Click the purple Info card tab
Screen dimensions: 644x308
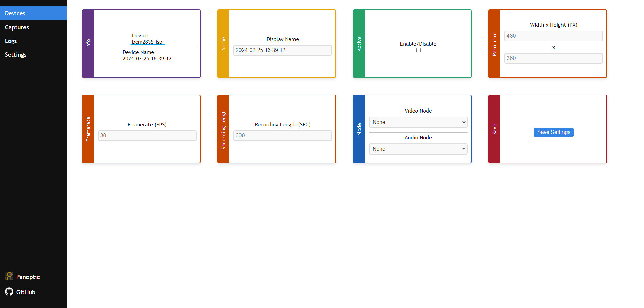tap(88, 44)
